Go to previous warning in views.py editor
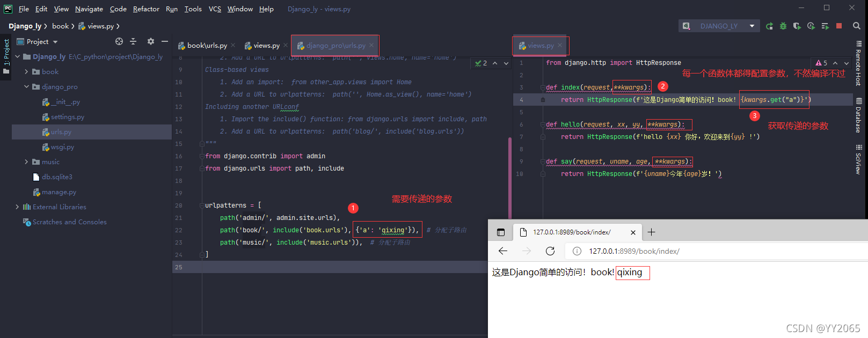The image size is (868, 338). (x=835, y=63)
